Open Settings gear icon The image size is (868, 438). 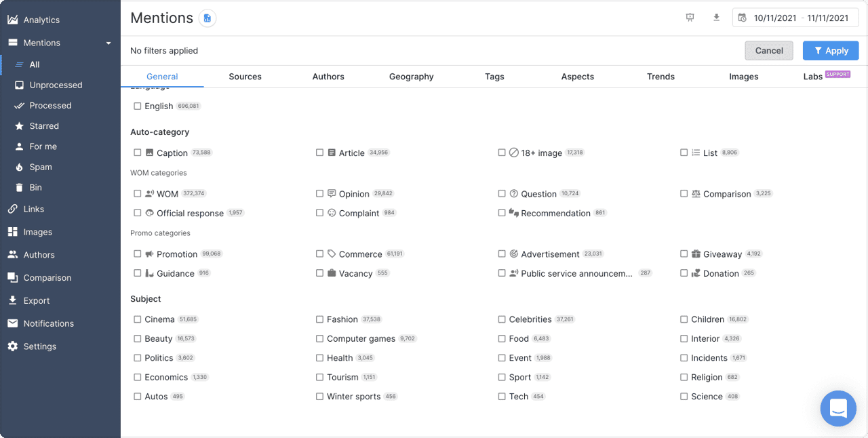pyautogui.click(x=12, y=346)
